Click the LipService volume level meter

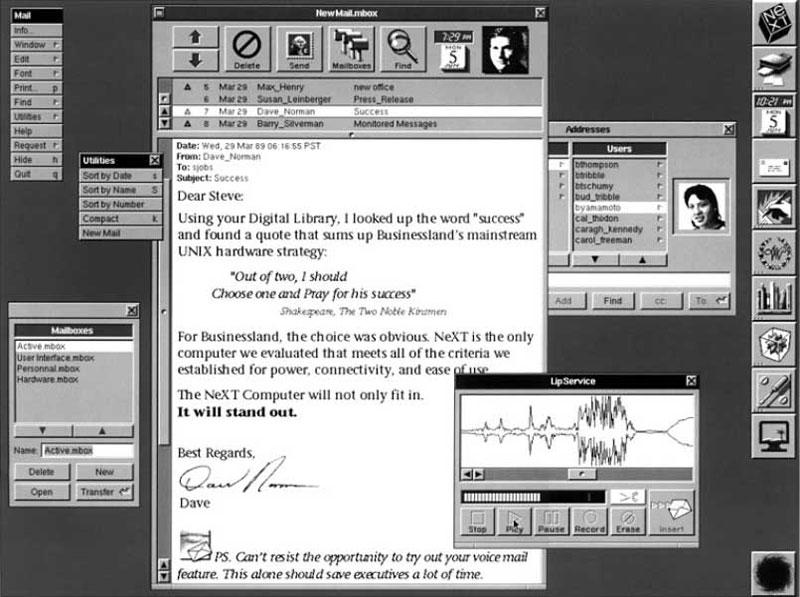tap(533, 496)
